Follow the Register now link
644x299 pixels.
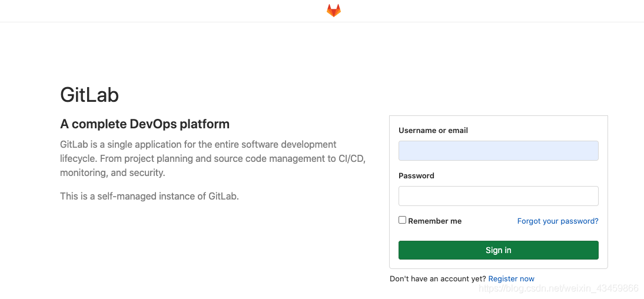(512, 278)
